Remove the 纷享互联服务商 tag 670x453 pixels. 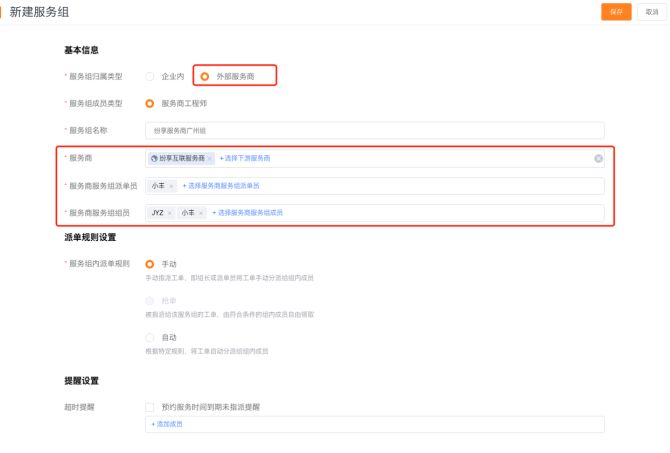[209, 158]
